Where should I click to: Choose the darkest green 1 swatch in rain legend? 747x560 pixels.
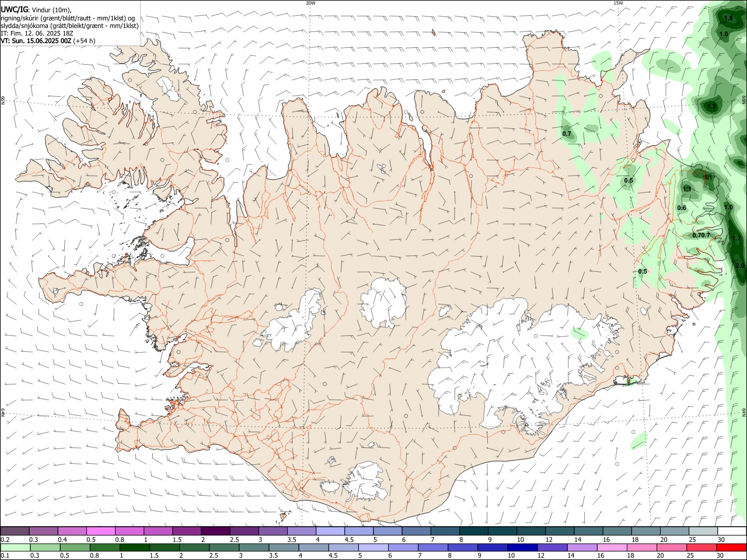(135, 548)
